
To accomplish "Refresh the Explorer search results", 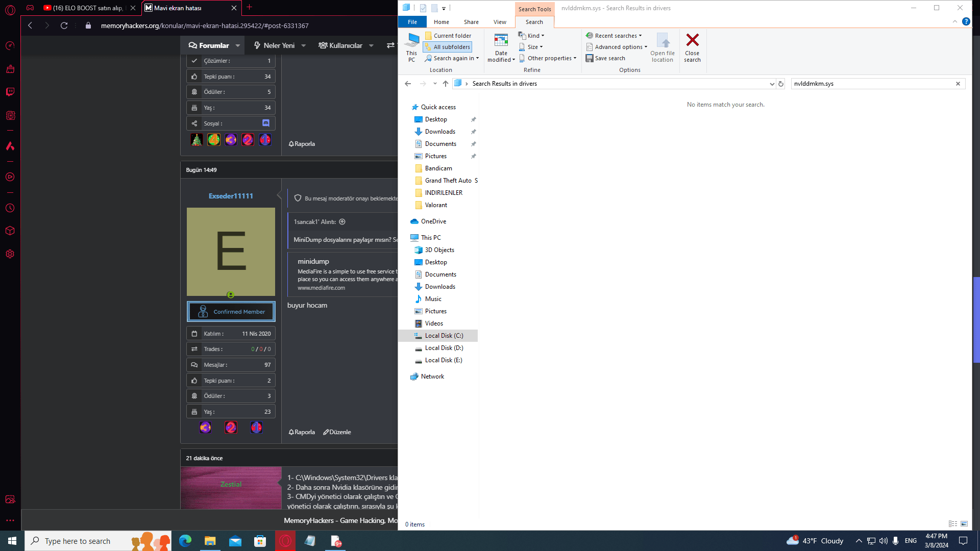I will [x=780, y=84].
